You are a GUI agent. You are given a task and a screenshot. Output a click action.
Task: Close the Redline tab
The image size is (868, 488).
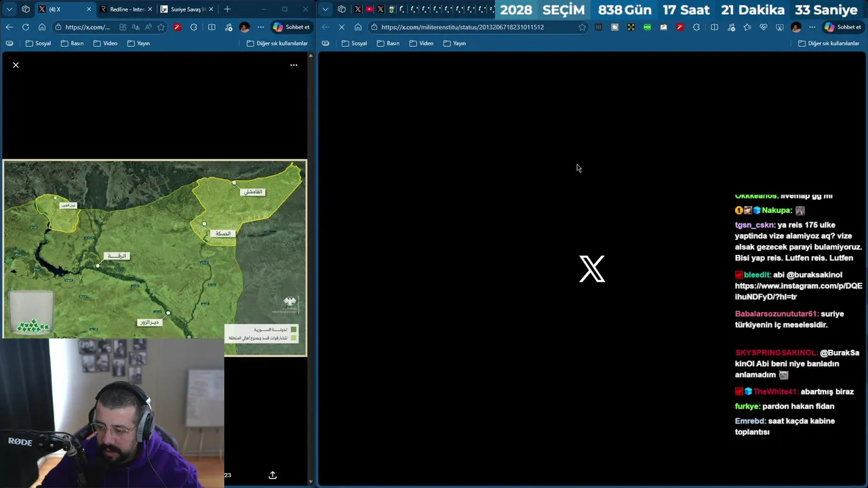pyautogui.click(x=149, y=9)
